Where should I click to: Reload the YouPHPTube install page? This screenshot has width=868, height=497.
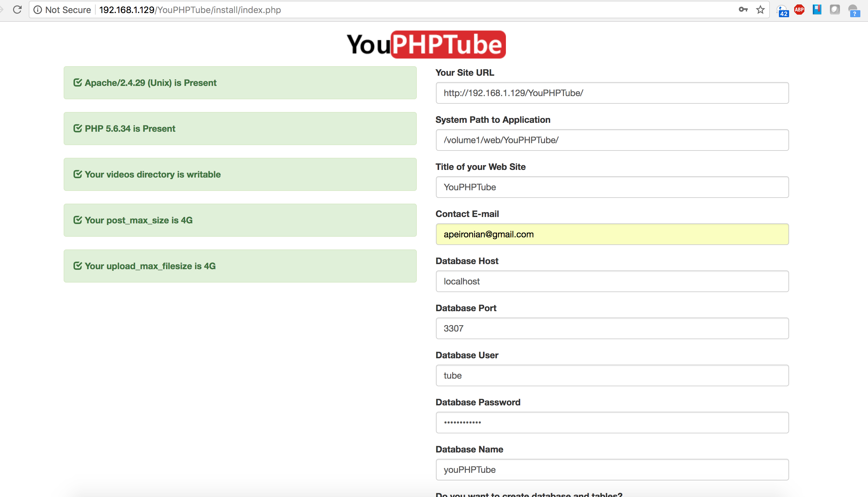pyautogui.click(x=17, y=10)
